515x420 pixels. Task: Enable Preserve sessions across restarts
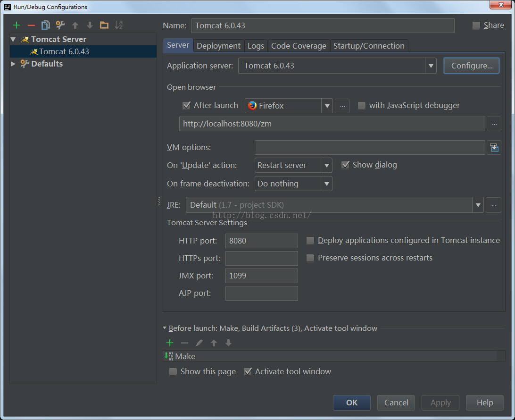(310, 258)
